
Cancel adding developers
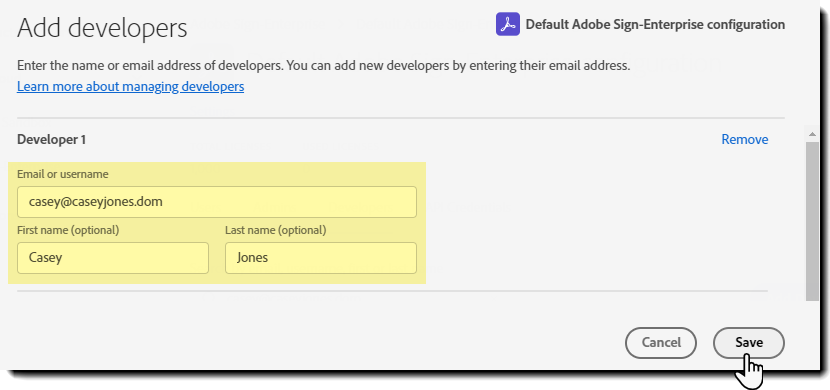coord(661,343)
